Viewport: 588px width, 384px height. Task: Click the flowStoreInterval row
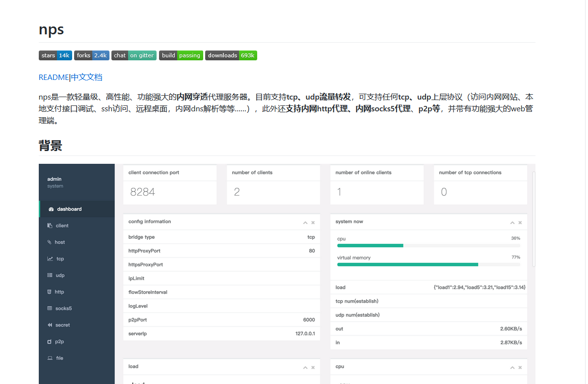coord(222,292)
